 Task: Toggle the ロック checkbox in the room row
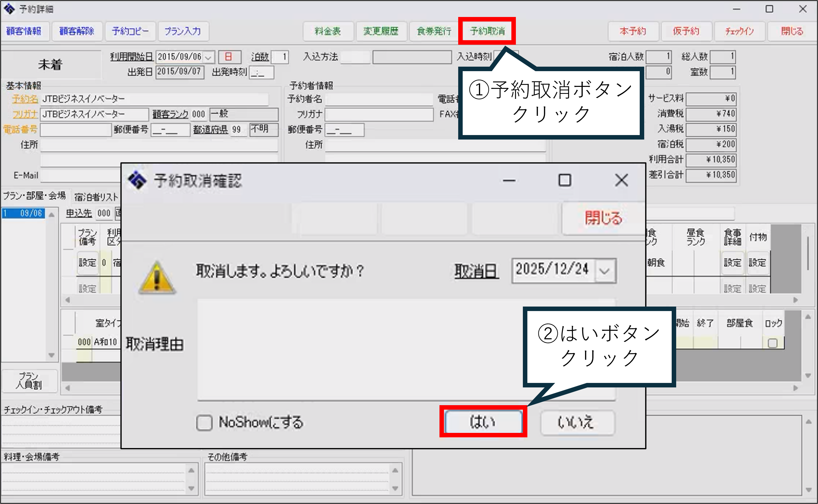772,343
